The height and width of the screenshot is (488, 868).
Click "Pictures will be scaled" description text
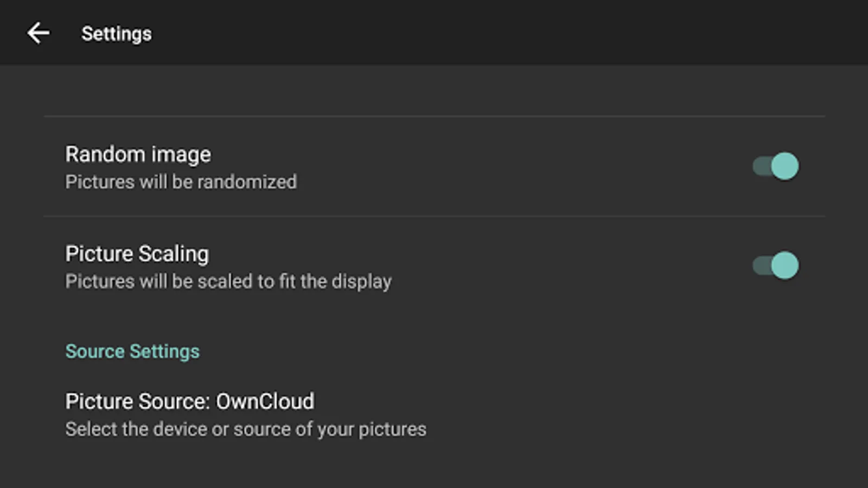[228, 281]
